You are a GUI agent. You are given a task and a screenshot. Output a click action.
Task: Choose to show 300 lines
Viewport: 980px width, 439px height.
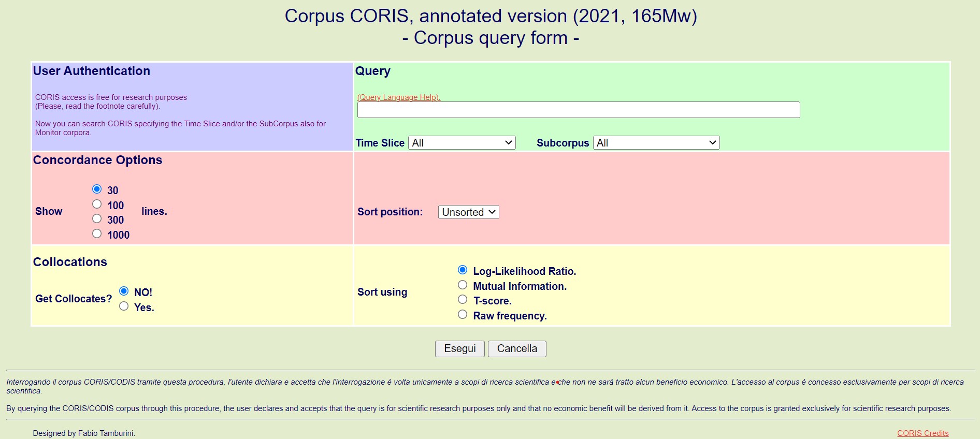(x=97, y=218)
